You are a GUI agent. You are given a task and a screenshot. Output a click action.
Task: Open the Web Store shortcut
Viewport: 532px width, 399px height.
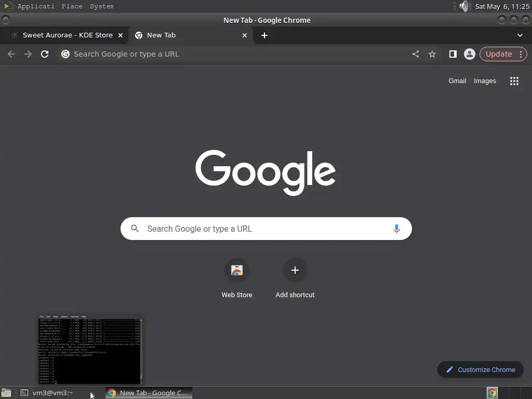(x=237, y=279)
